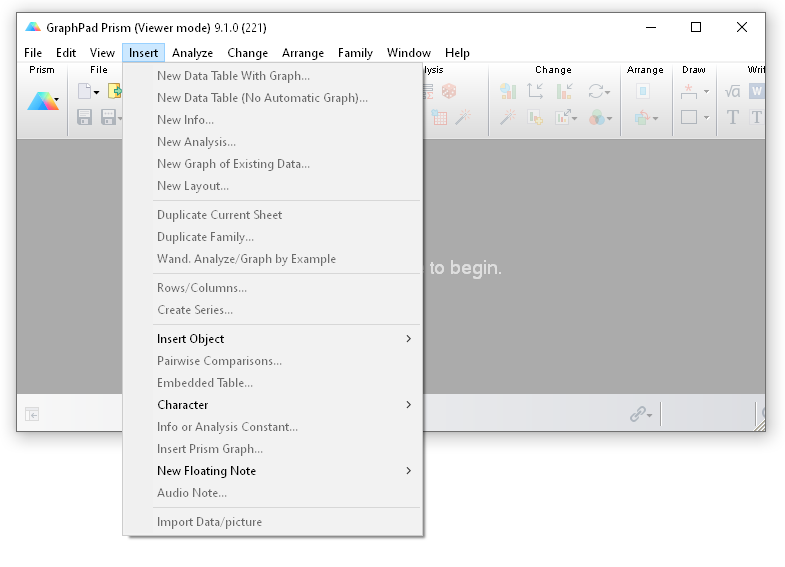Select Import Data/picture menu entry
This screenshot has width=785, height=567.
click(x=272, y=522)
